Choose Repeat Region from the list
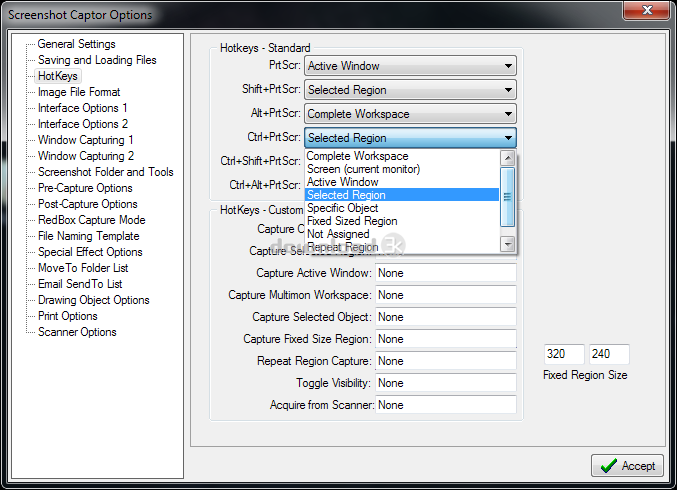The width and height of the screenshot is (677, 490). 402,247
